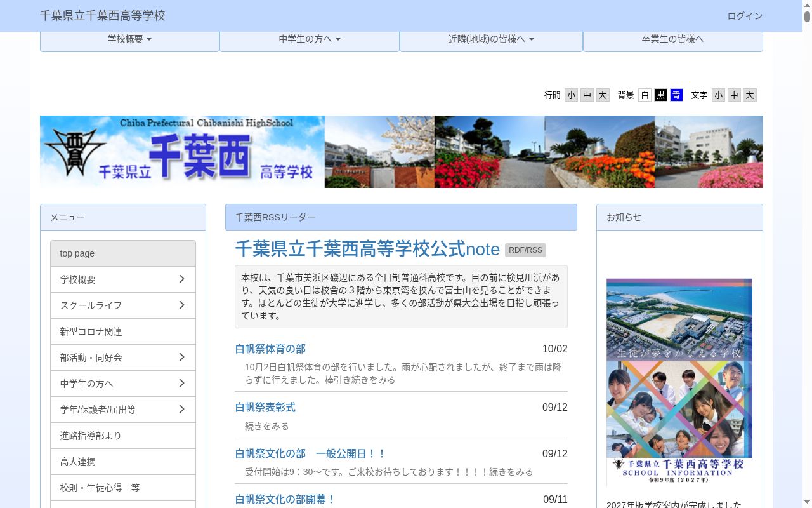Viewport: 812px width, 508px height.
Task: Open 進路指導部より in the side menu
Action: [x=123, y=436]
